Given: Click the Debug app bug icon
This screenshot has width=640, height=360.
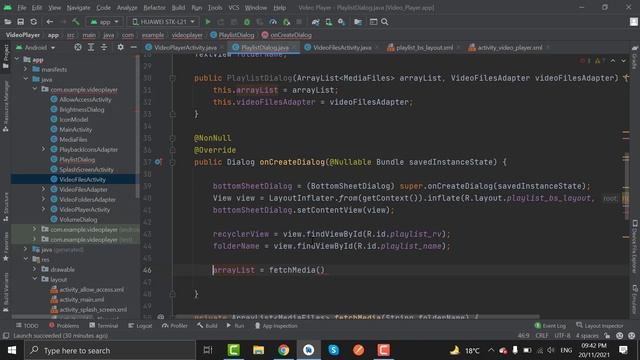Looking at the screenshot, I should click(x=247, y=22).
